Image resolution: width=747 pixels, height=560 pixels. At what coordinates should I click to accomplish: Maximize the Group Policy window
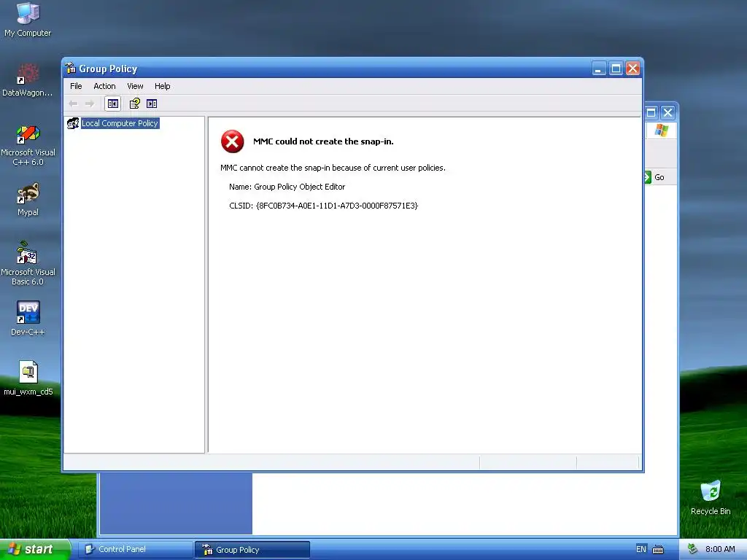tap(616, 69)
